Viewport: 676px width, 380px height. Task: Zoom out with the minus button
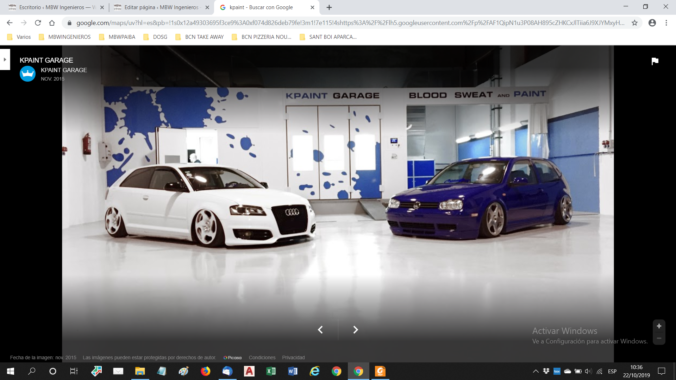coord(659,338)
